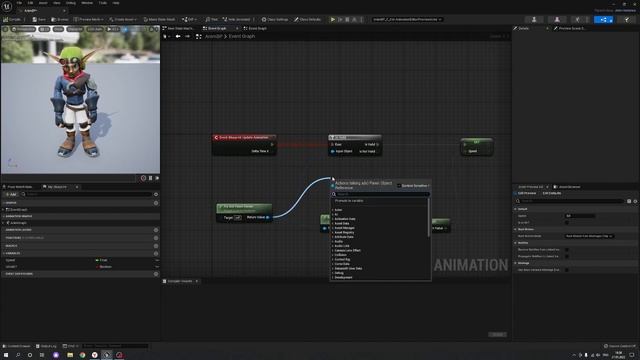Toggle the Propagate Notifies checkbox
This screenshot has height=360, width=640.
coord(567,256)
